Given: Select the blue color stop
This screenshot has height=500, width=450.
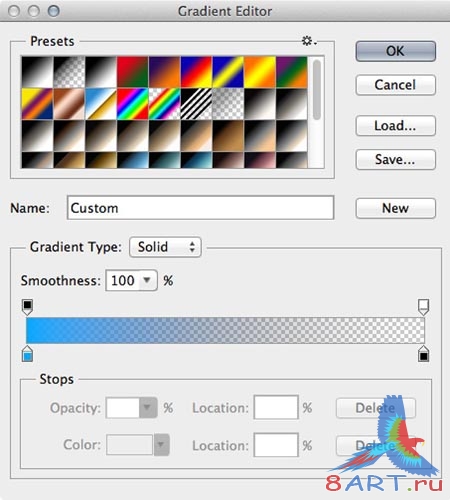Looking at the screenshot, I should click(x=27, y=354).
